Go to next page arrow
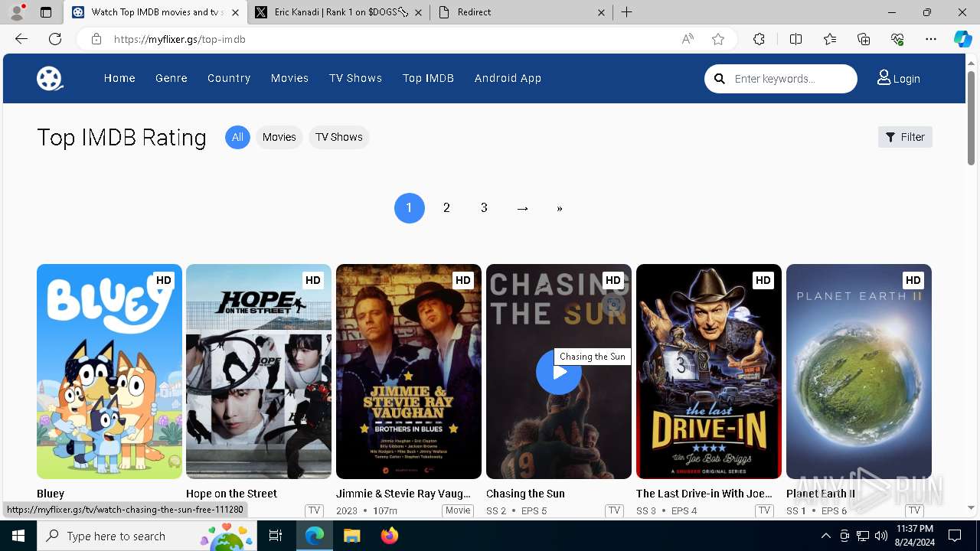Viewport: 980px width, 551px height. coord(522,208)
